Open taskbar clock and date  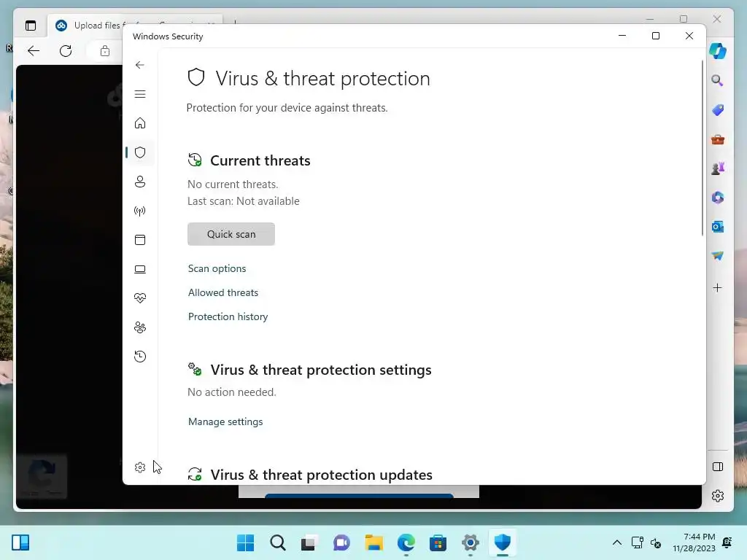[694, 542]
